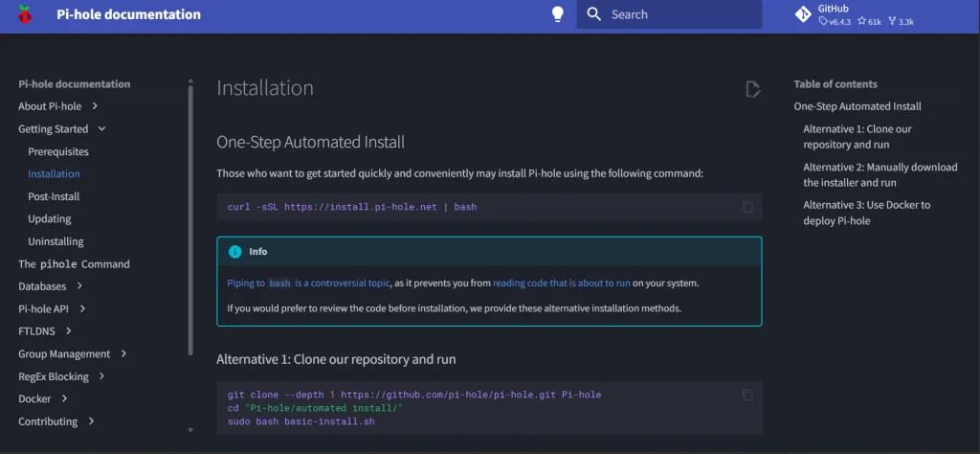Open the Docker nav label
The height and width of the screenshot is (454, 980).
34,399
